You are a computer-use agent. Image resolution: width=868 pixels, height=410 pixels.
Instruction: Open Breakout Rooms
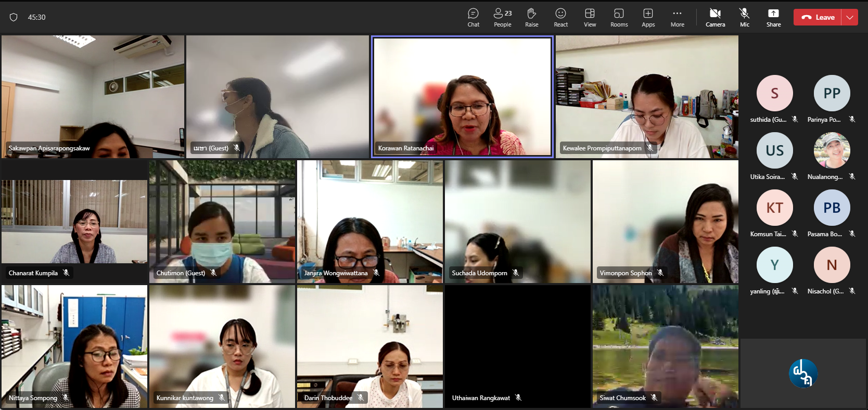click(619, 17)
